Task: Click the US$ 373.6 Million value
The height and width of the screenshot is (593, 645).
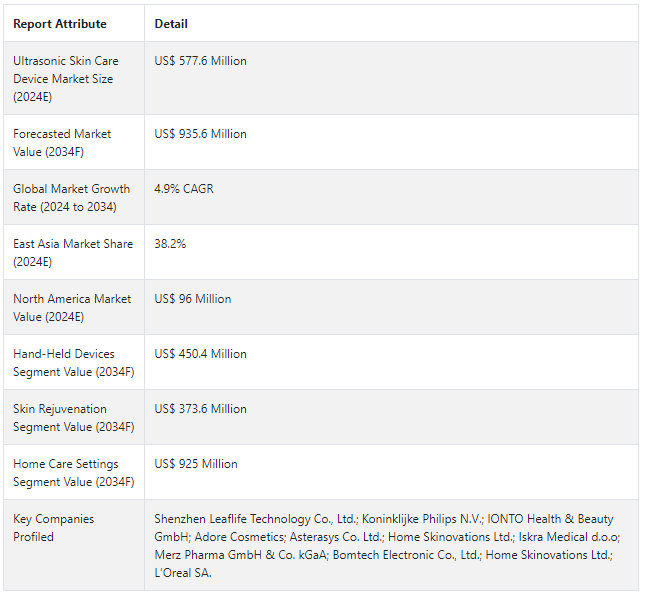Action: [200, 409]
